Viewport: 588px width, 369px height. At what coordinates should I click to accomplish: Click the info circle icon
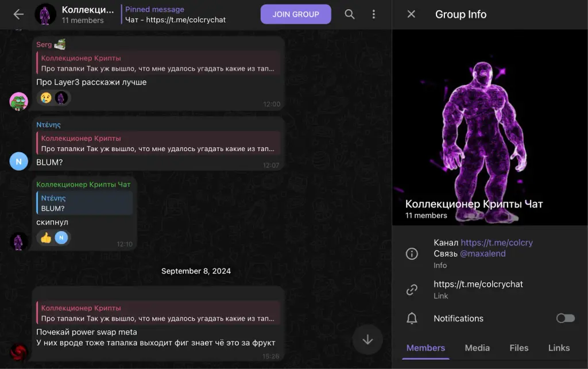[412, 253]
